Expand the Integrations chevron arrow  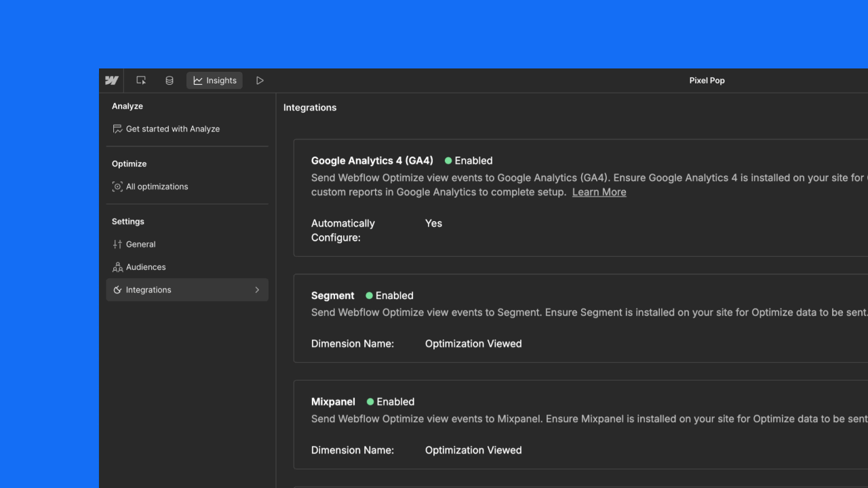[x=257, y=290]
